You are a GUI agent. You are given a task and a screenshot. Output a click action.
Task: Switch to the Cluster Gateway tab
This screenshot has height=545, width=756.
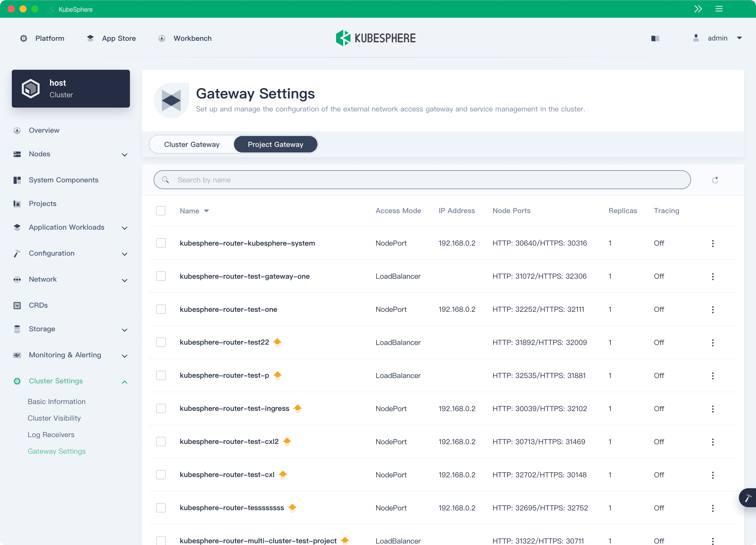192,144
